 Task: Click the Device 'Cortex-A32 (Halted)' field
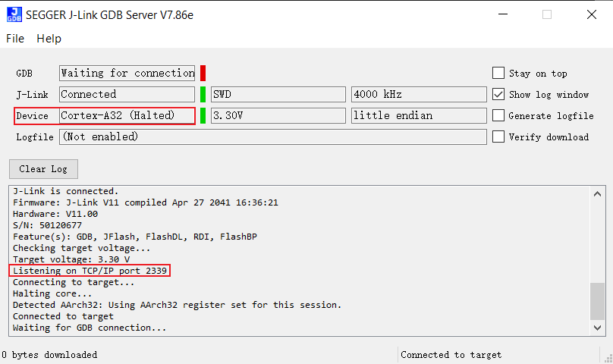pos(127,115)
